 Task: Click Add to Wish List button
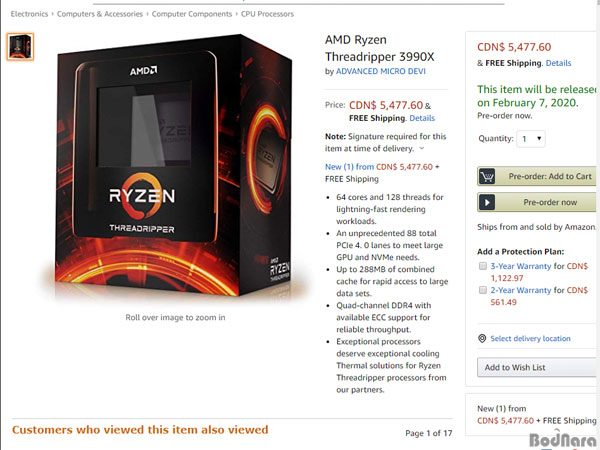537,367
